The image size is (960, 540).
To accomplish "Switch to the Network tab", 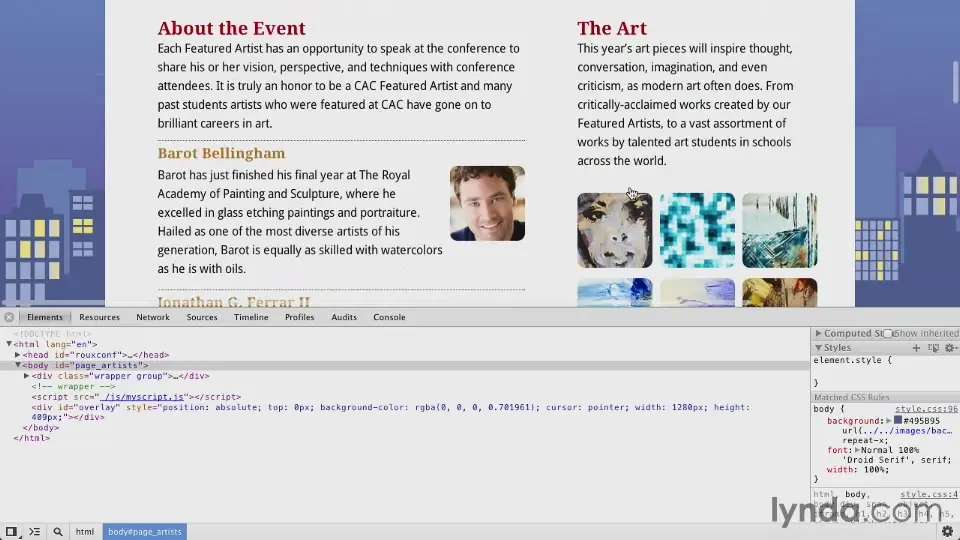I will 152,317.
